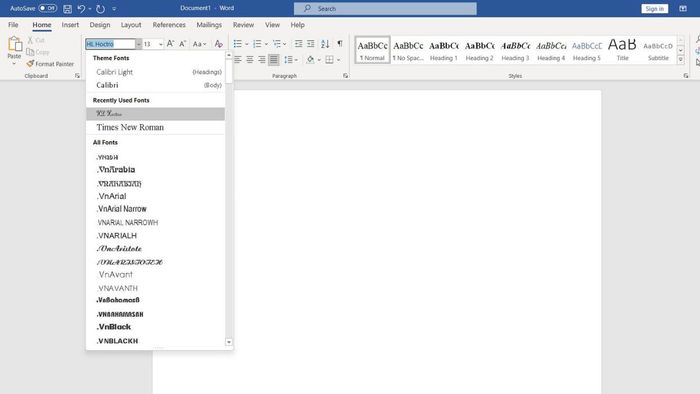Viewport: 700px width, 394px height.
Task: Click the Save icon in title bar
Action: coord(67,8)
